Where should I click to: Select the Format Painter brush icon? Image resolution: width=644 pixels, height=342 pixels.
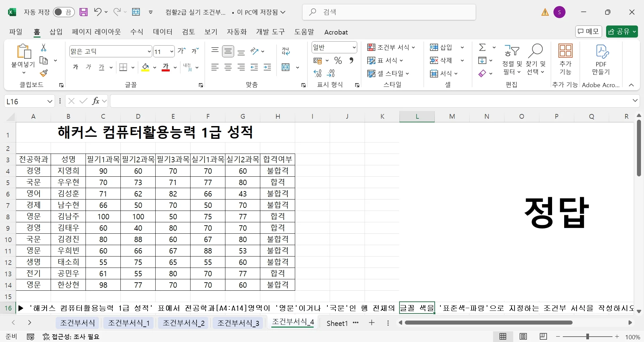click(44, 73)
